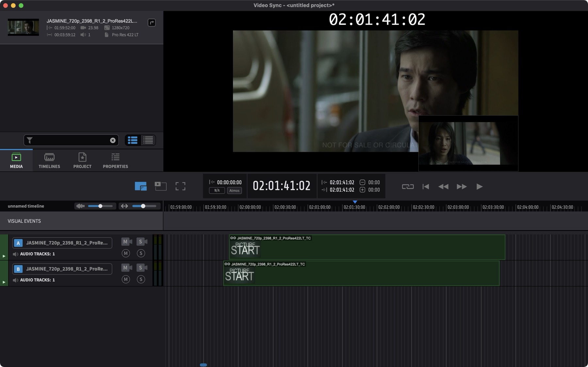Click the link icon on track A clip
This screenshot has width=588, height=367.
(x=233, y=238)
